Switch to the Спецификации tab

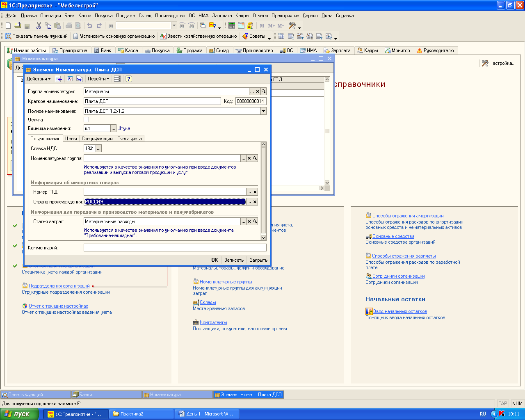tap(97, 139)
